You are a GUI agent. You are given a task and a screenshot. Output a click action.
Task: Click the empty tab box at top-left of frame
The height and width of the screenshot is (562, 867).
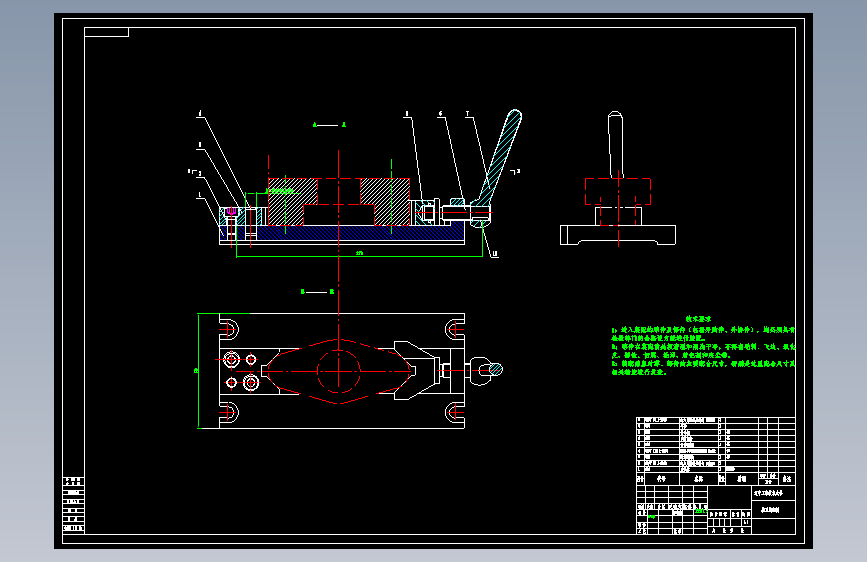(x=107, y=32)
